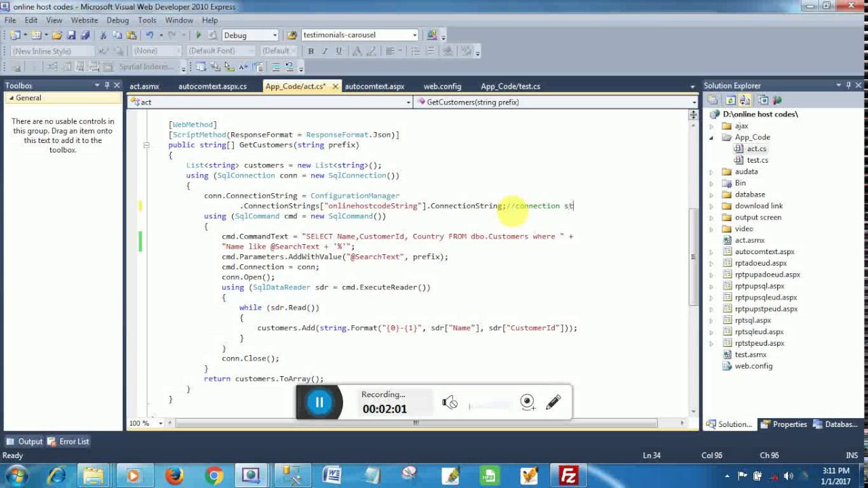Screen dimensions: 868x488
Task: Click the Nest Related Files icon
Action: pos(745,100)
